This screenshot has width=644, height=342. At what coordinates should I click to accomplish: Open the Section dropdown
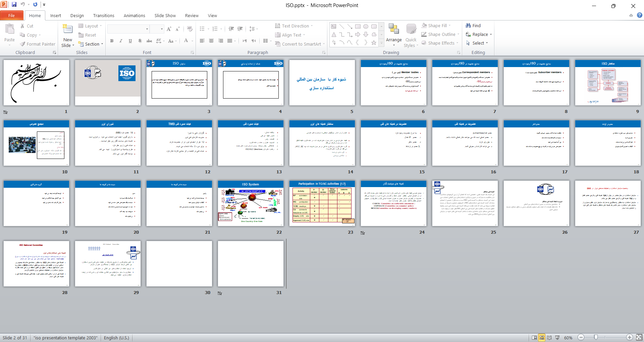pos(91,44)
